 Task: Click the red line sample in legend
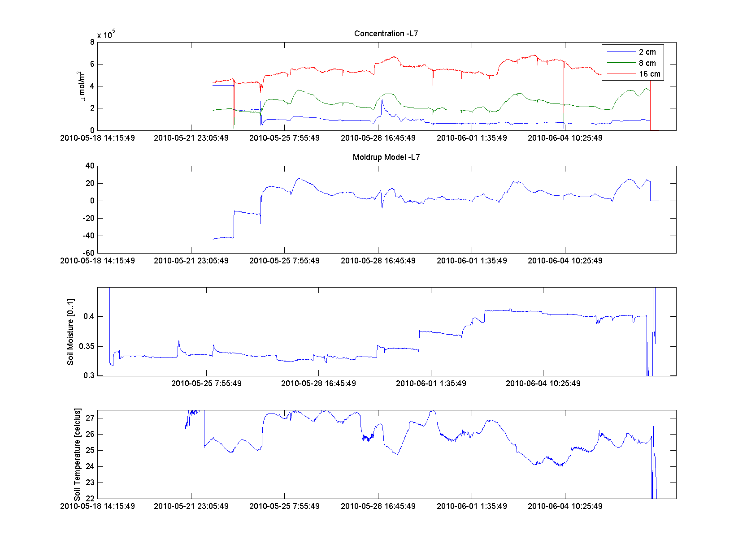[621, 74]
